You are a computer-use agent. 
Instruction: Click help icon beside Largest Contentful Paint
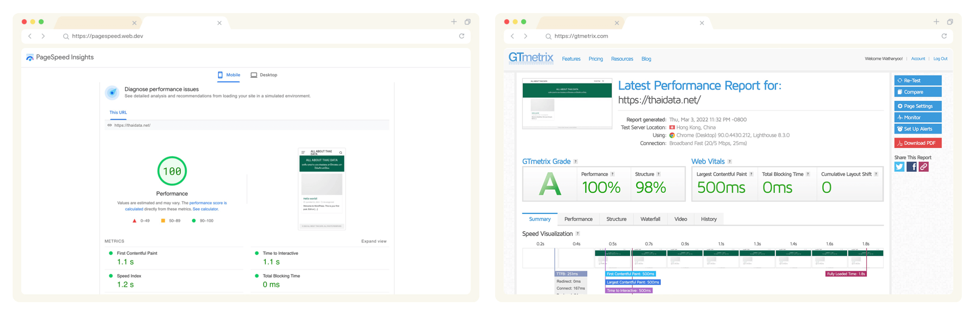pos(751,174)
